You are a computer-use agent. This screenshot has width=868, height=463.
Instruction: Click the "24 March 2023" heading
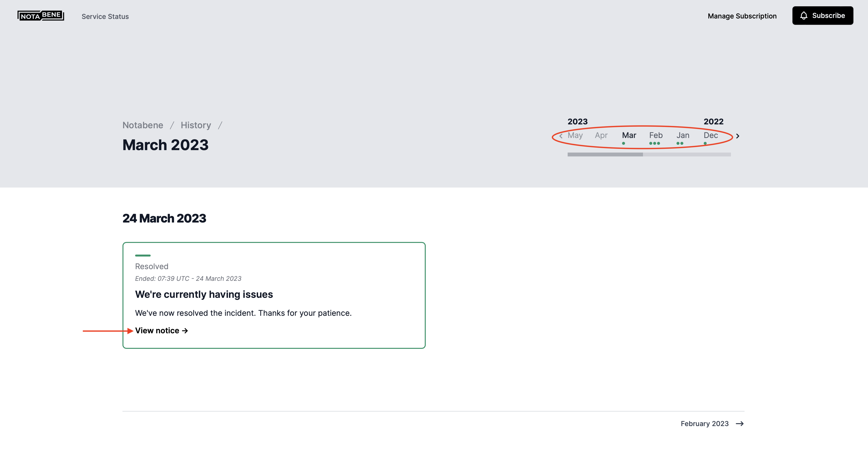pos(164,218)
